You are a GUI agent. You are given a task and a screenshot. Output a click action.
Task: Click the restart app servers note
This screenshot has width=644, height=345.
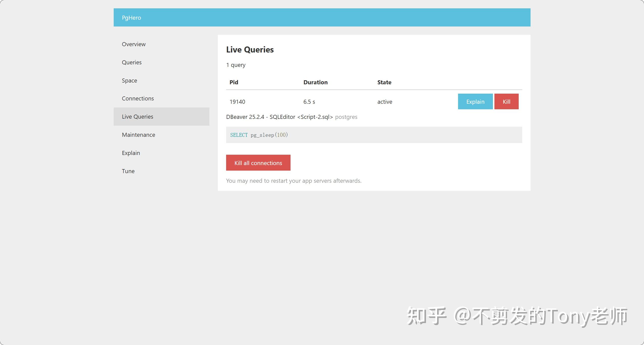[x=294, y=181]
